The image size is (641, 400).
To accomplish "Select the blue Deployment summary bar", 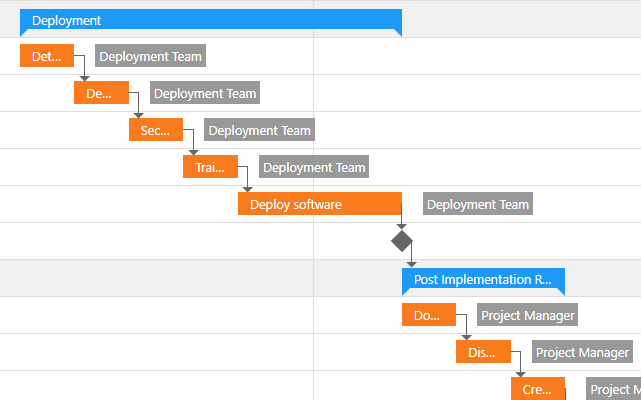I will [x=210, y=20].
